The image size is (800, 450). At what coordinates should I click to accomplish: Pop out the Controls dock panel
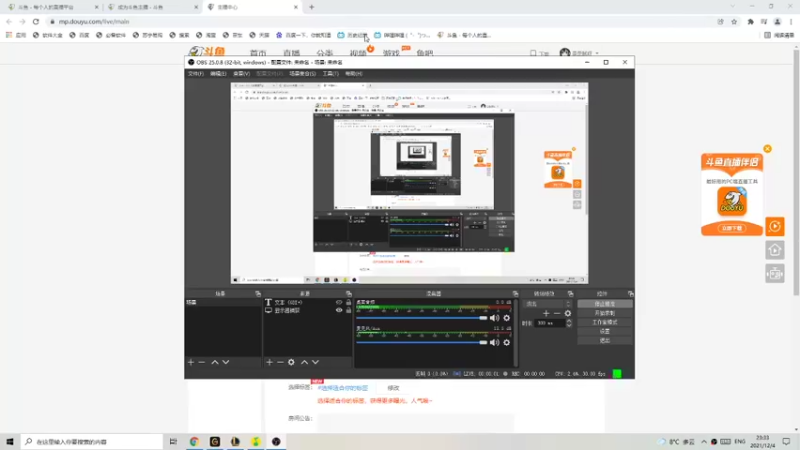point(631,294)
